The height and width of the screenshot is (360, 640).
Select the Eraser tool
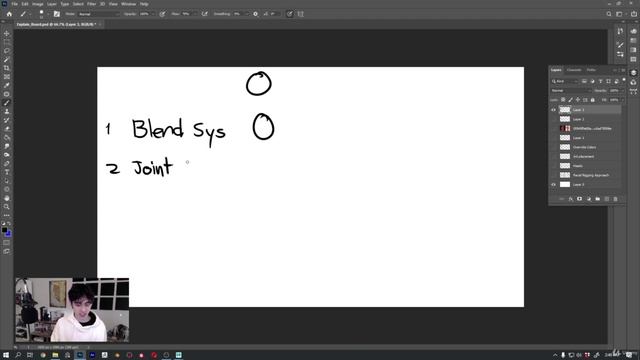[7, 129]
